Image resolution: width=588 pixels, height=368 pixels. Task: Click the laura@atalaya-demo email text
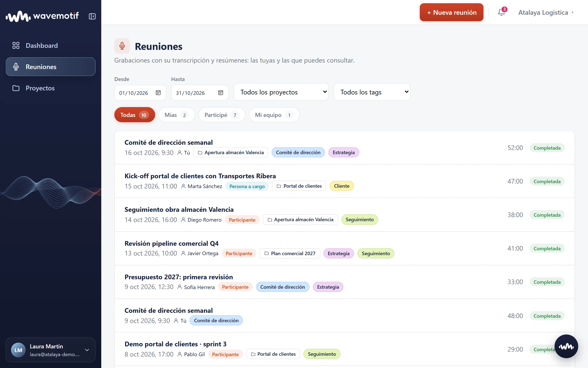click(x=55, y=355)
